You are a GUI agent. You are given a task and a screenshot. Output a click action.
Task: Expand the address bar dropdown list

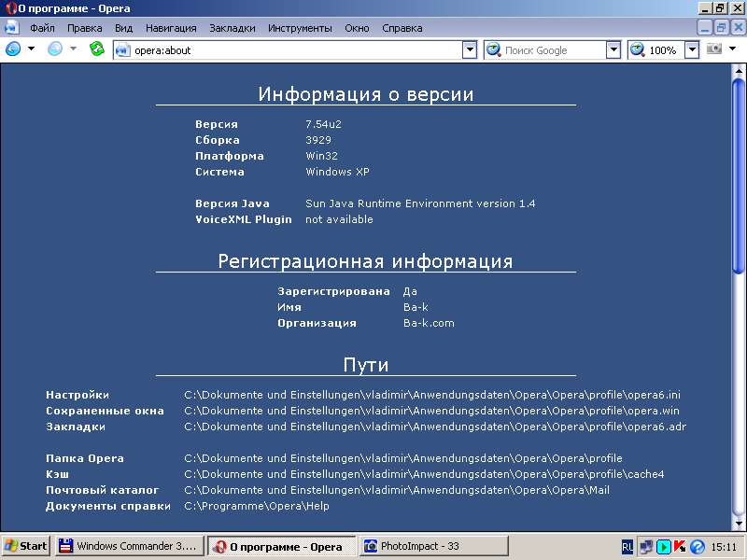point(470,49)
